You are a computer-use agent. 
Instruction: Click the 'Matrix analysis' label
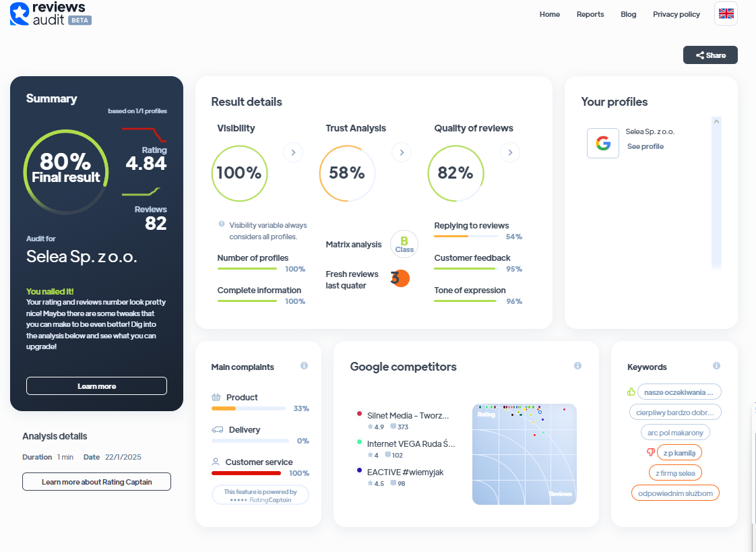(x=354, y=245)
